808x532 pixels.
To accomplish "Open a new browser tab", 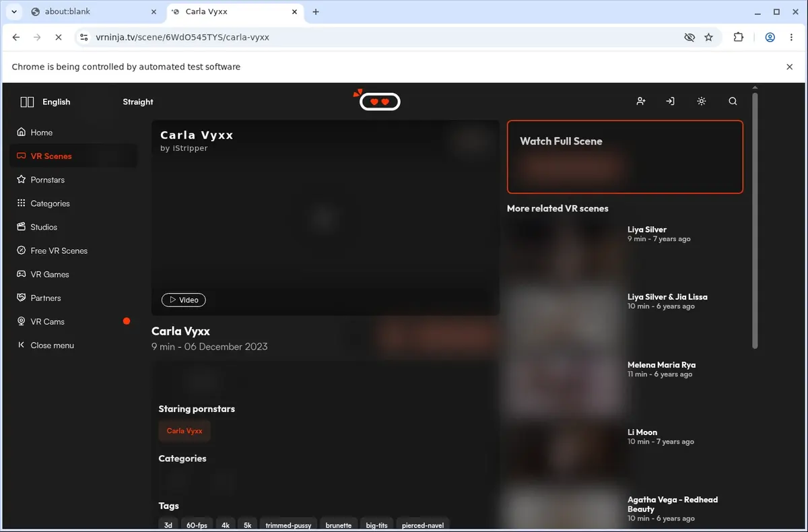I will (x=316, y=11).
